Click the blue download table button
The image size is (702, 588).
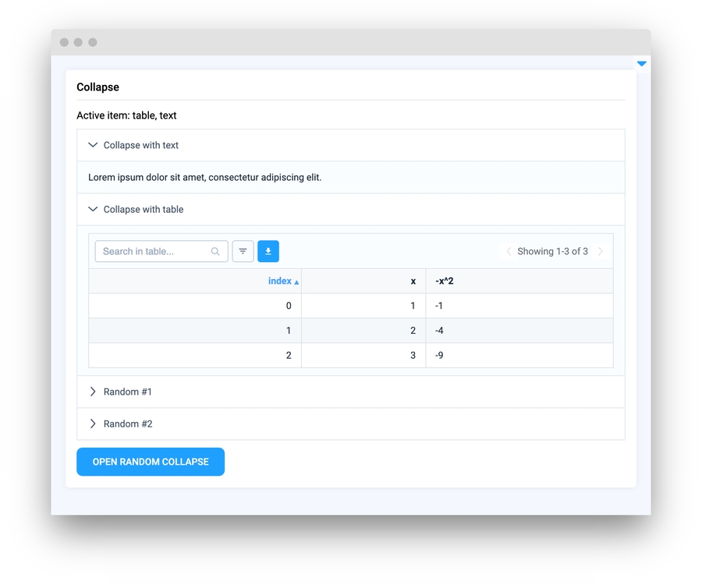click(x=268, y=251)
